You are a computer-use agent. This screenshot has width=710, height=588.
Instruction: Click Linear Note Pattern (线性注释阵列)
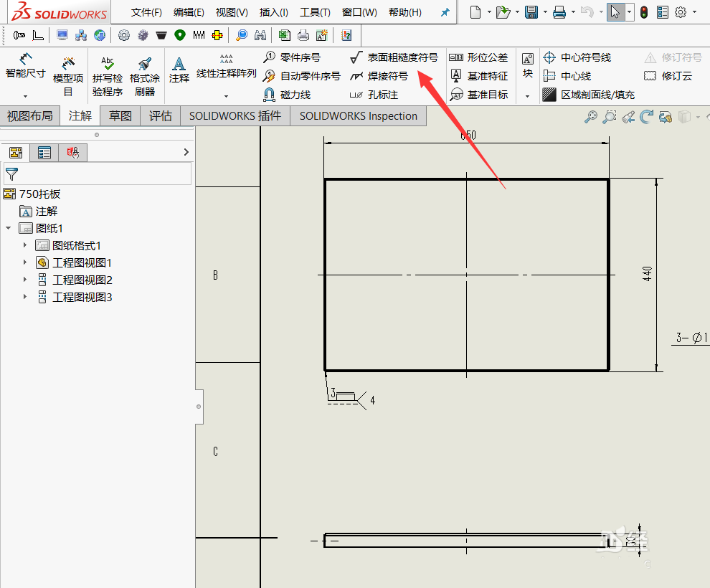pyautogui.click(x=227, y=66)
